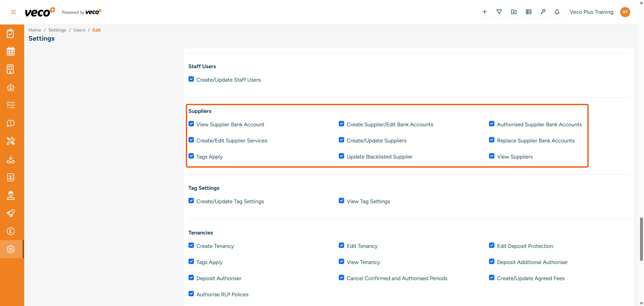The image size is (644, 306).
Task: Open the rocket marketing section in sidebar
Action: click(11, 213)
